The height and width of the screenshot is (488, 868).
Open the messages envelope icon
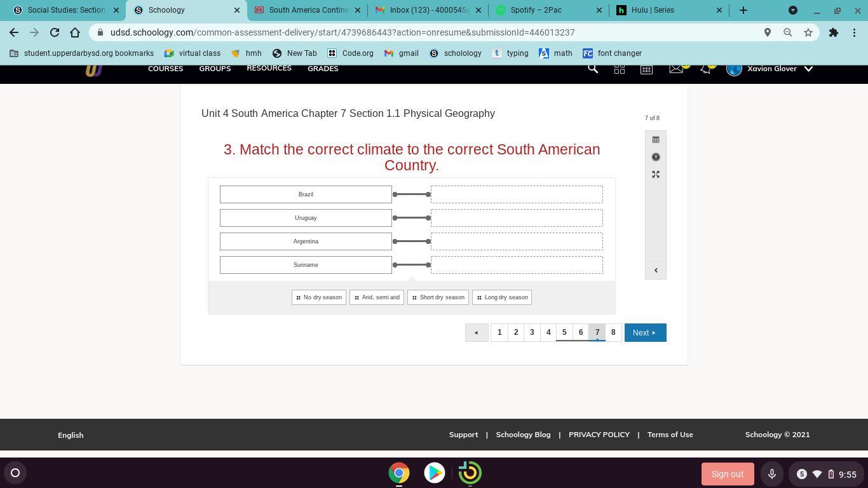676,69
